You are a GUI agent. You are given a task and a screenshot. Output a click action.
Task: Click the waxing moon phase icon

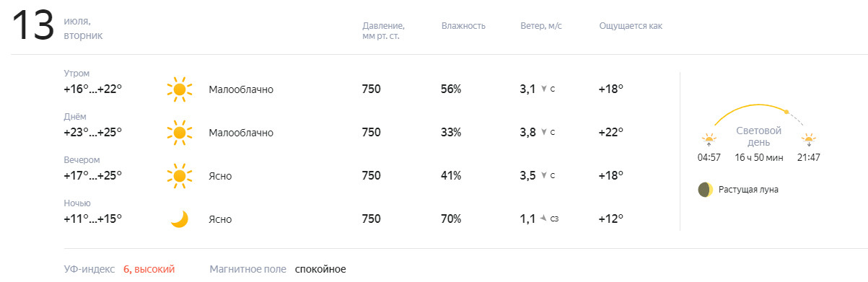[705, 190]
